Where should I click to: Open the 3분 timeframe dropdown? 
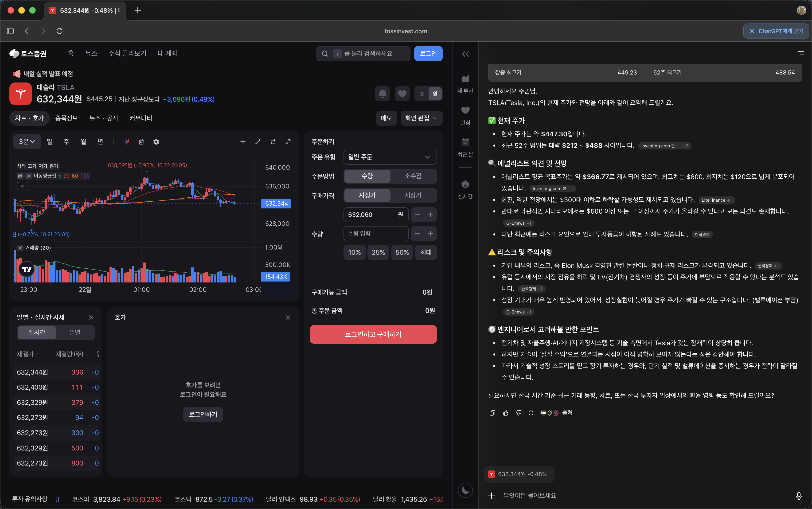tap(27, 141)
